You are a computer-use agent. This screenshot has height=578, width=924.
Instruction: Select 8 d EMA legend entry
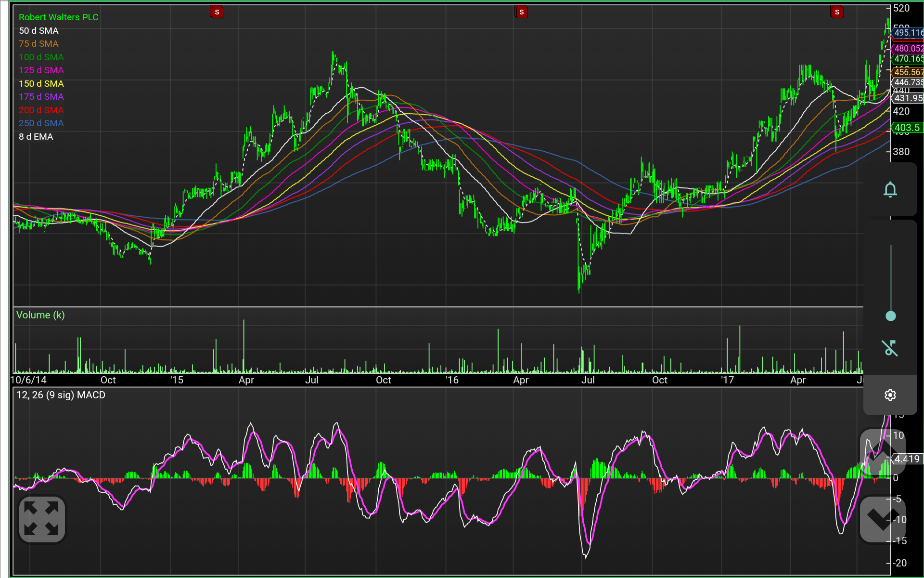pos(36,137)
